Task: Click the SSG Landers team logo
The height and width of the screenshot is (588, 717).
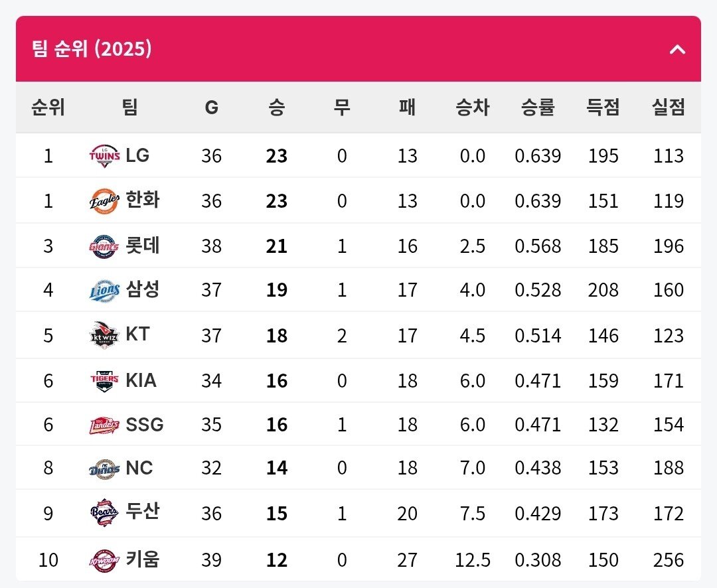Action: pos(105,425)
